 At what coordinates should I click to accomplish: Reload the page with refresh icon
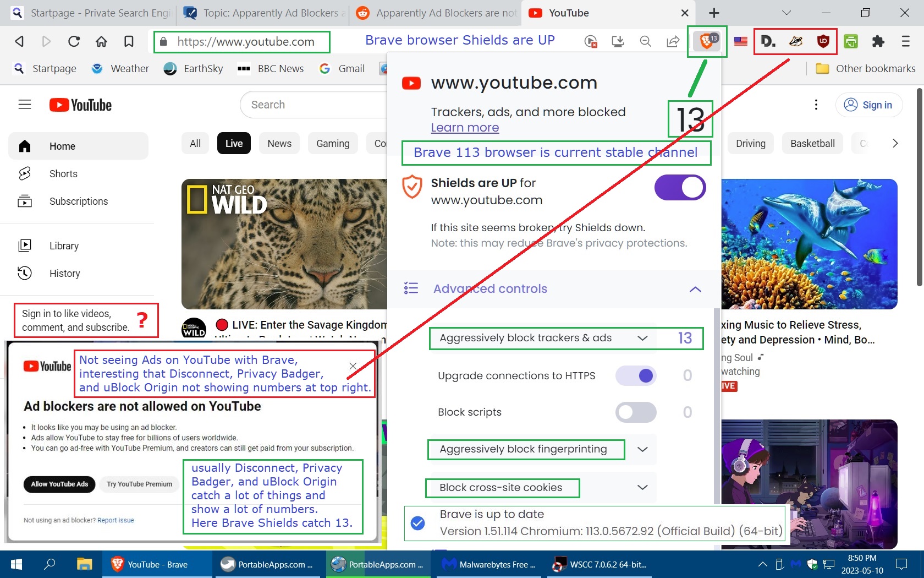coord(74,41)
